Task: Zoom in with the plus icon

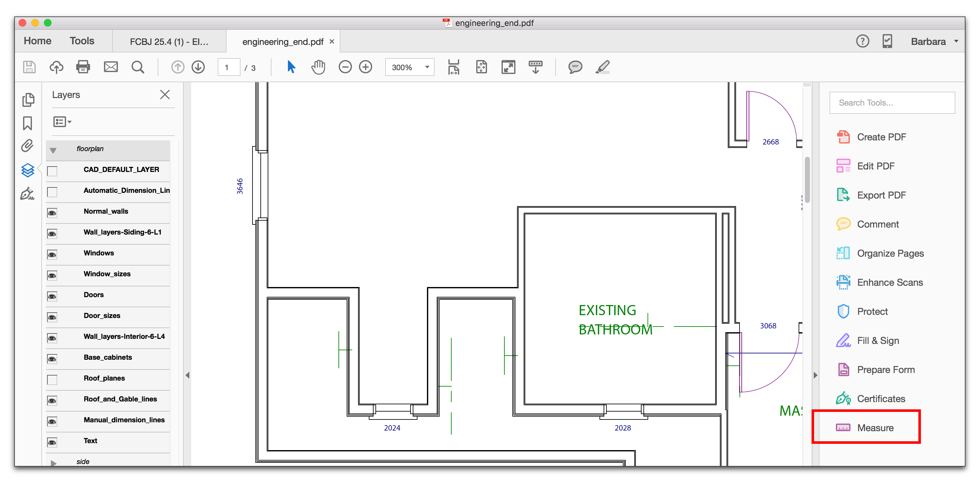Action: click(x=366, y=67)
